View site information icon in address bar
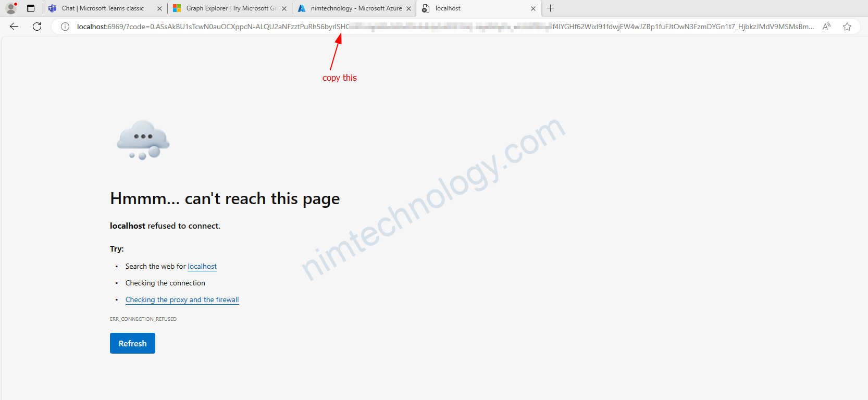The image size is (868, 400). coord(65,27)
